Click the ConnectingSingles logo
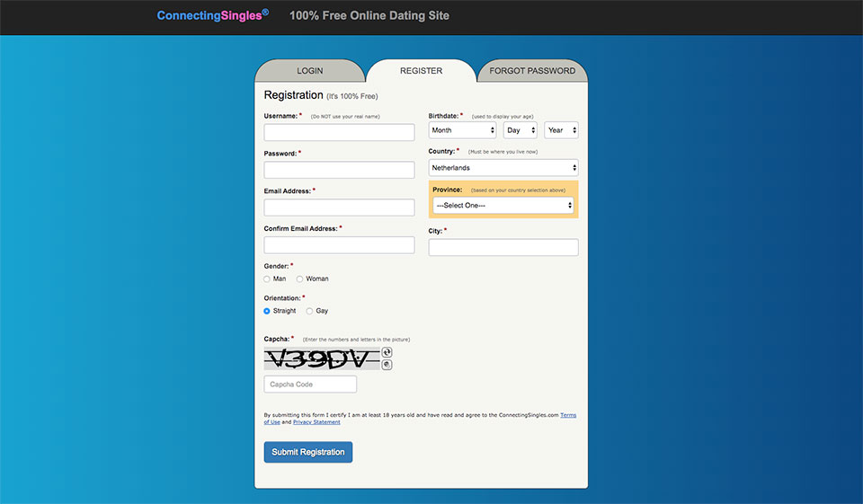 [212, 15]
